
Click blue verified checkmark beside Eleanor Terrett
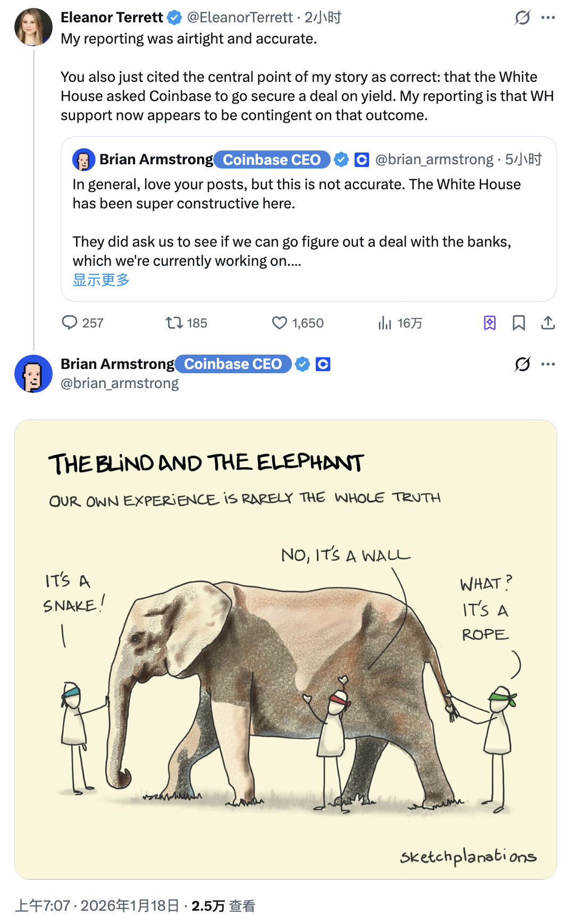[x=174, y=18]
